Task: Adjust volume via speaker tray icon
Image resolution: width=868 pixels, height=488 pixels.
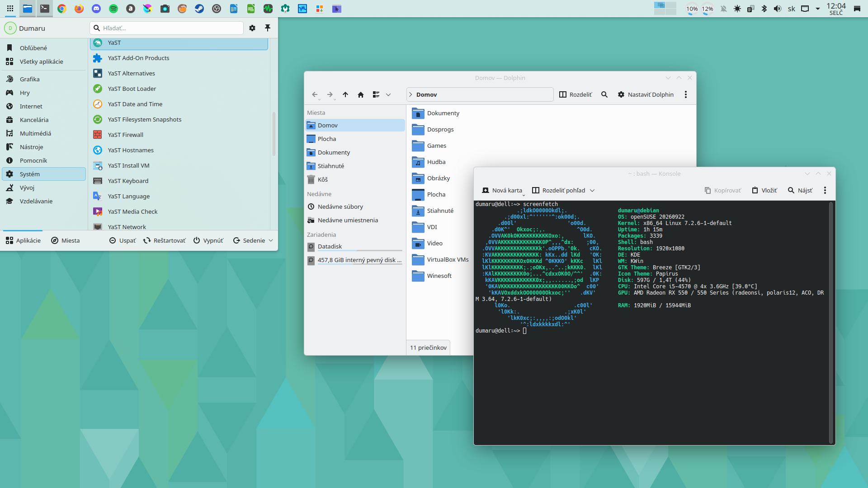Action: pyautogui.click(x=778, y=9)
